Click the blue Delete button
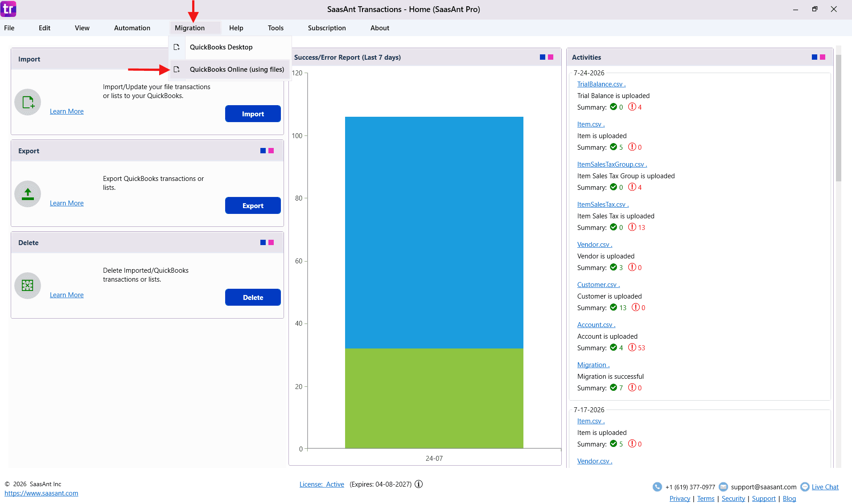852x504 pixels. pyautogui.click(x=253, y=297)
